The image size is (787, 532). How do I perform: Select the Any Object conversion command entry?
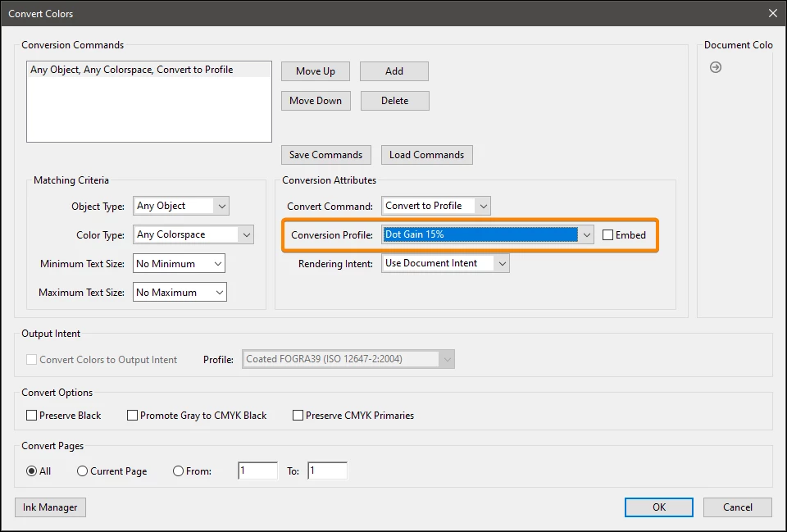tap(149, 70)
